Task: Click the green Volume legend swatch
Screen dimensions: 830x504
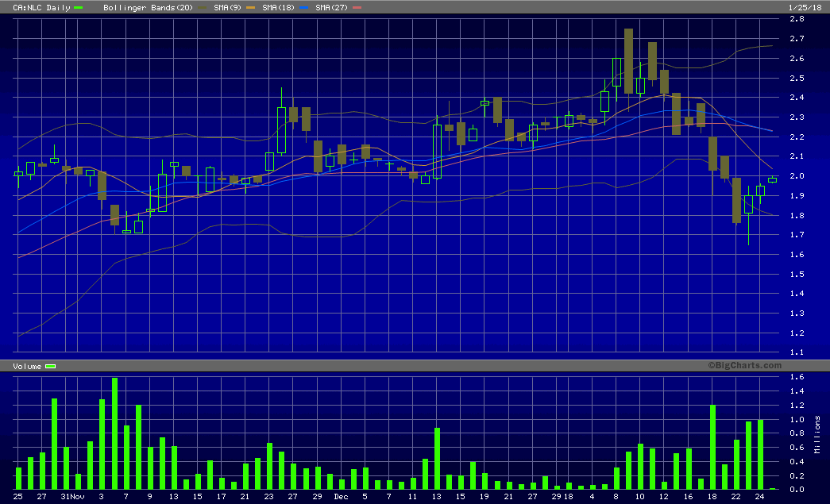Action: 50,366
